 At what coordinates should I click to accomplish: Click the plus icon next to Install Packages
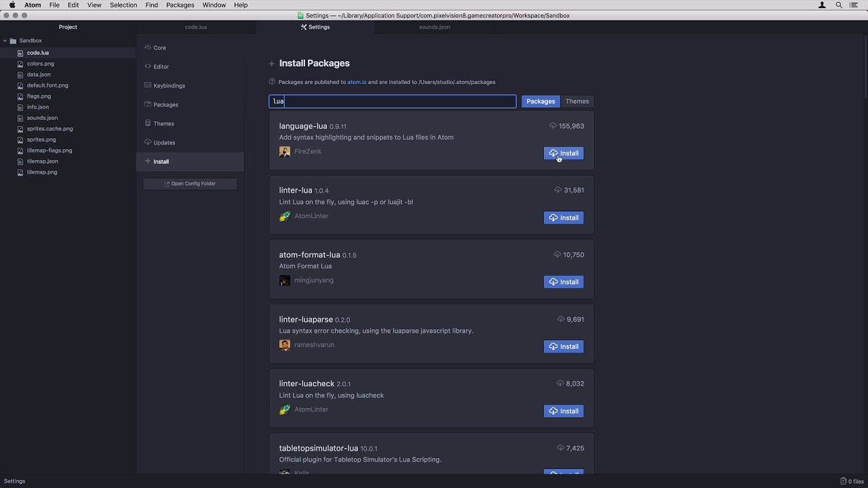click(x=272, y=64)
